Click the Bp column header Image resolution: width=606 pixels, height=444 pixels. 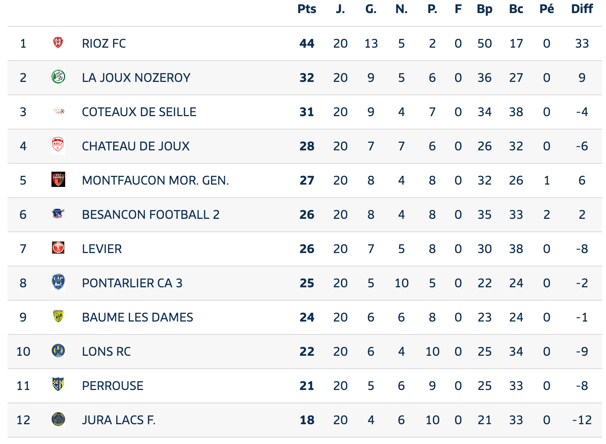tap(484, 9)
